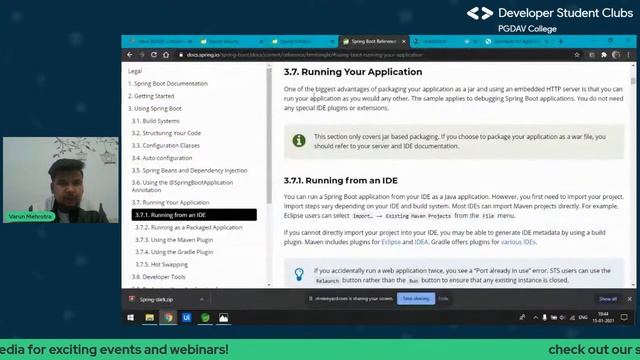The height and width of the screenshot is (360, 640).
Task: Open 2. Getting Started entry
Action: pos(151,96)
